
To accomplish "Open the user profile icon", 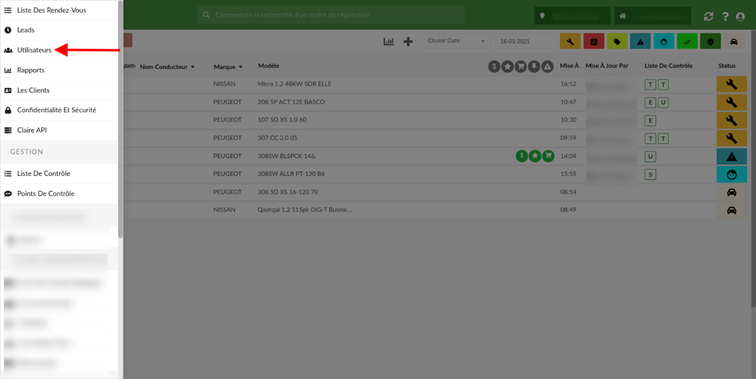I will click(x=740, y=16).
